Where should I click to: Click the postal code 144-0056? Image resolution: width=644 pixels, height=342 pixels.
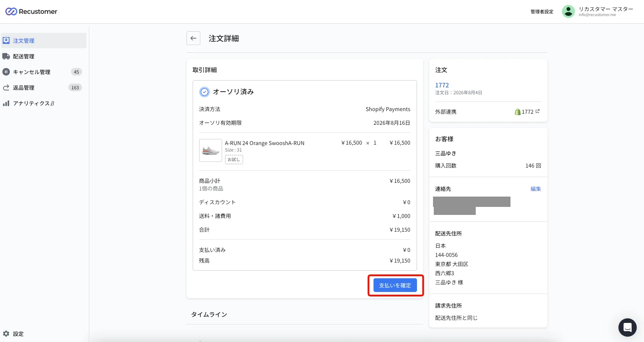tap(446, 255)
